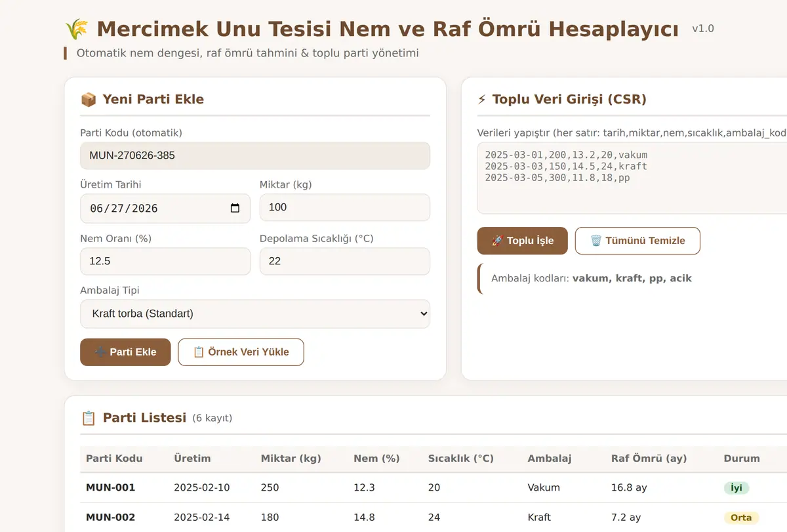
Task: Click the Raf Ömrü (ay) column header
Action: [649, 459]
